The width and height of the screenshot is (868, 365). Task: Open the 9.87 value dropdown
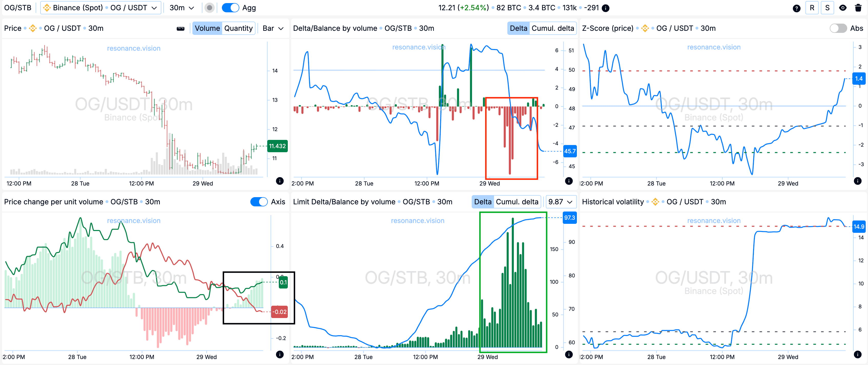click(560, 202)
